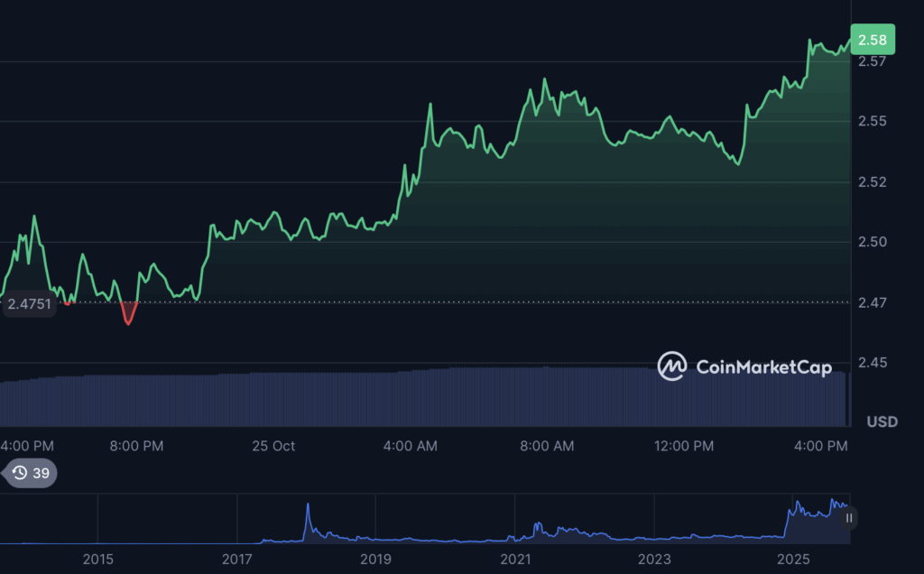
Task: Click the 4:00 AM time axis label
Action: pos(411,446)
